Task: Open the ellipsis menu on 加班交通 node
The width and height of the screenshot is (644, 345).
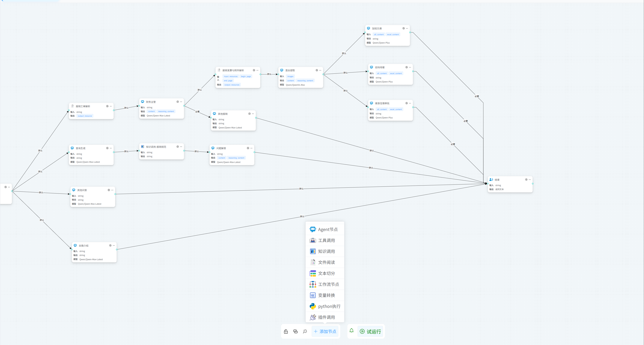Action: [407, 28]
